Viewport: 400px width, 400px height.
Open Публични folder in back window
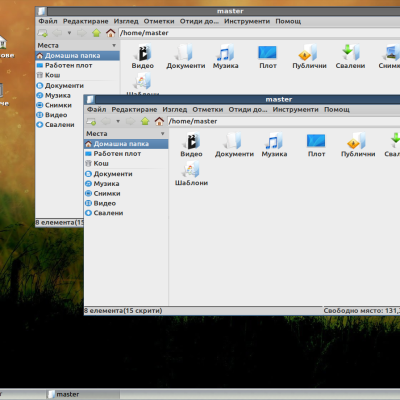[309, 56]
